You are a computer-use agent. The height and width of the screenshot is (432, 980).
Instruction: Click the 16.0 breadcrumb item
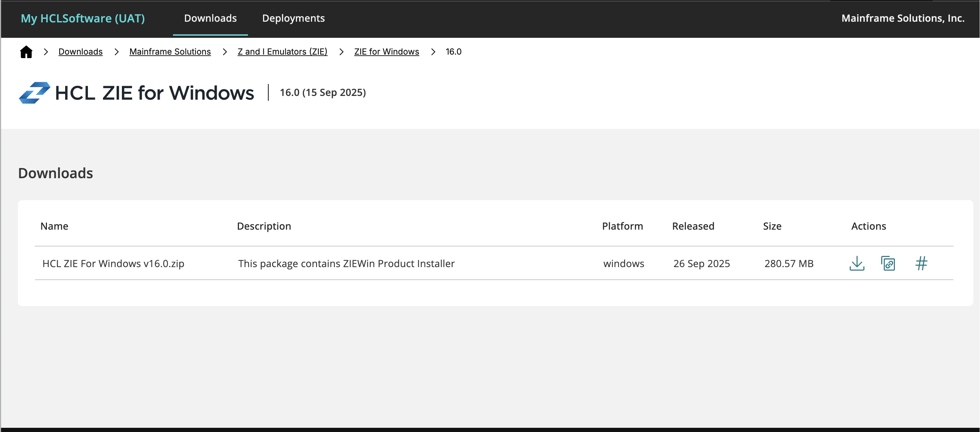click(453, 52)
